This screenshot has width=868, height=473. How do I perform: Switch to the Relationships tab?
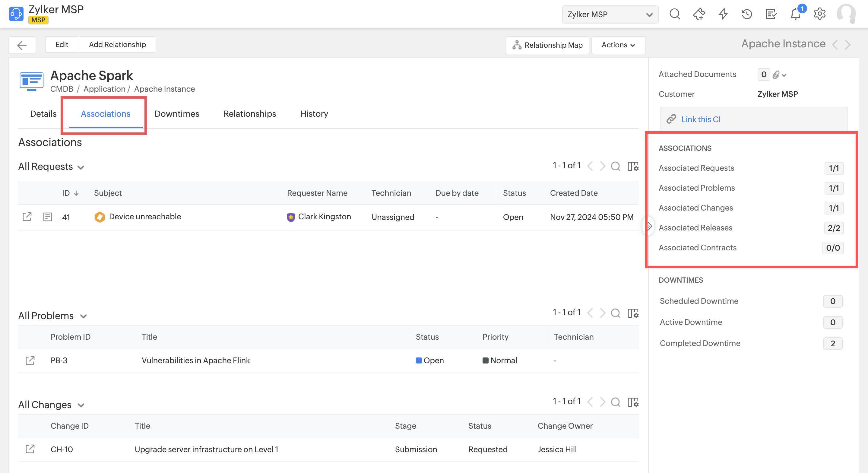click(249, 114)
